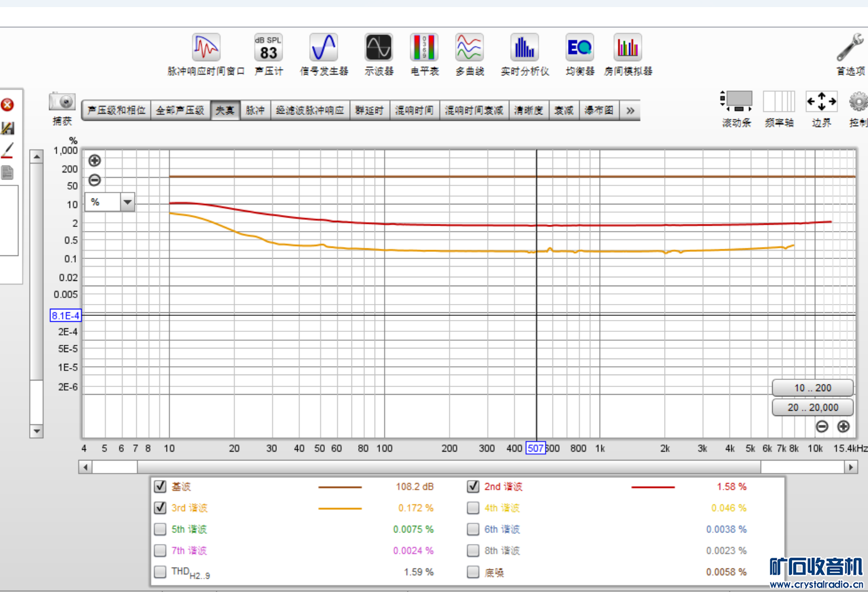Screen dimensions: 868x592
Task: Launch the oscilloscope (示波器) tool
Action: [379, 48]
